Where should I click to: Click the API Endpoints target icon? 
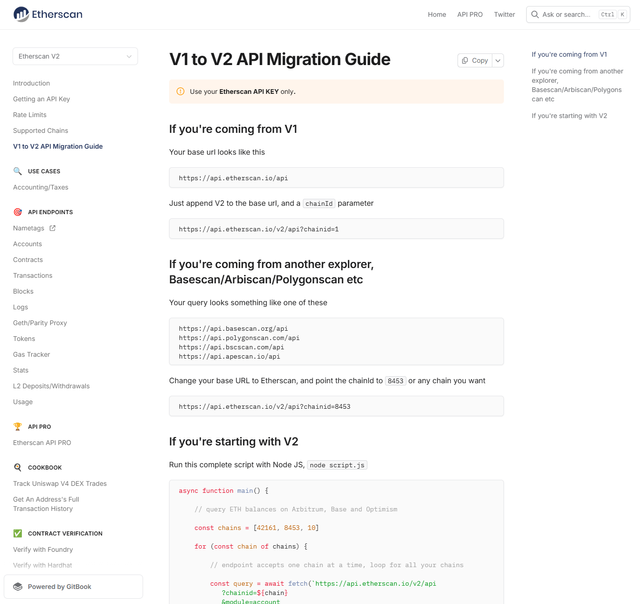tap(18, 212)
